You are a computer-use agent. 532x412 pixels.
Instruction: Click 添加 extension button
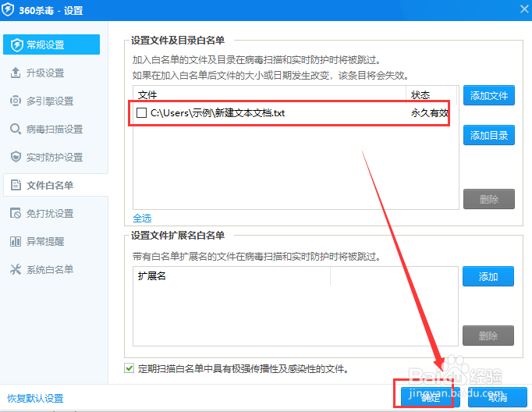(488, 276)
